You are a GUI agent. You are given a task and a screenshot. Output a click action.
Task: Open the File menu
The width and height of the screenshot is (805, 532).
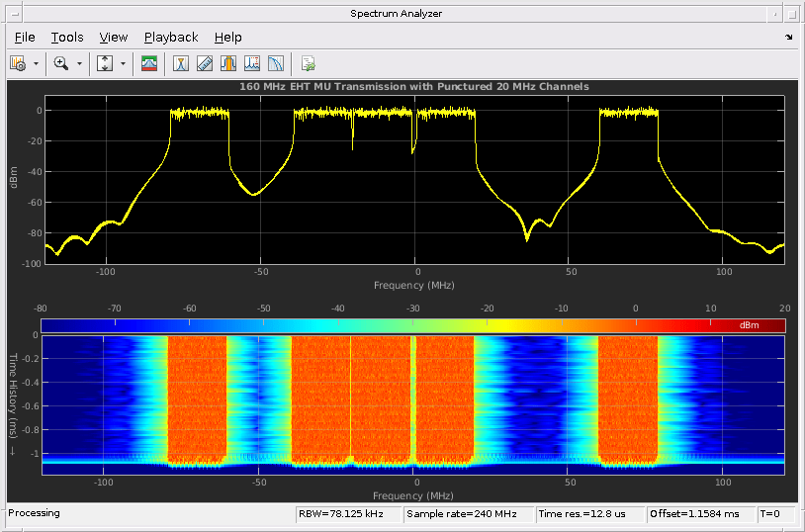coord(25,38)
